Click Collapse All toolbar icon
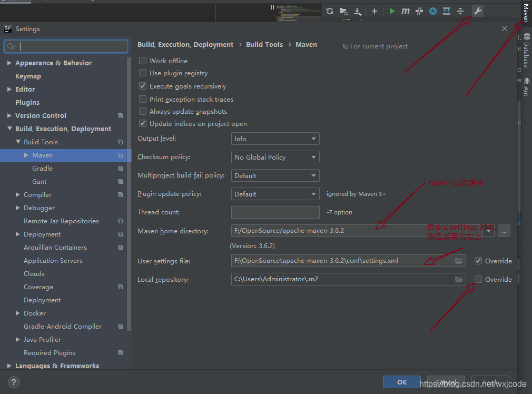Viewport: 532px width, 394px height. (x=460, y=11)
